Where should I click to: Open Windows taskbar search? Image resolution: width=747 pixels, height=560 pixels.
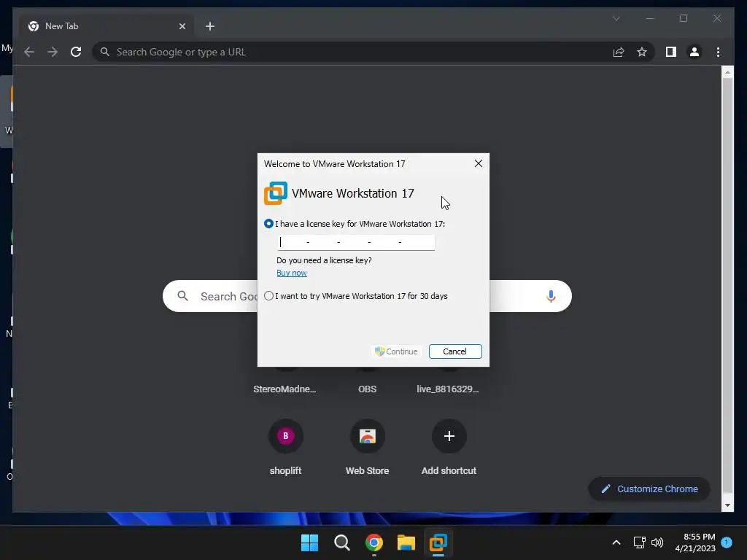pyautogui.click(x=341, y=542)
